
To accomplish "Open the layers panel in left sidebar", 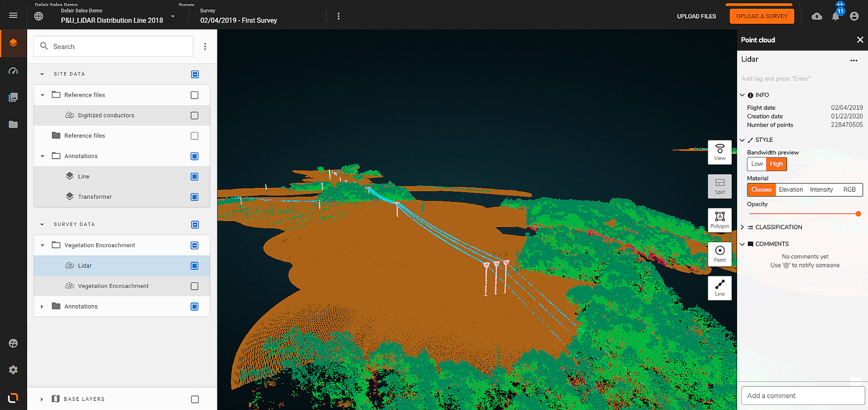I will coord(13,43).
